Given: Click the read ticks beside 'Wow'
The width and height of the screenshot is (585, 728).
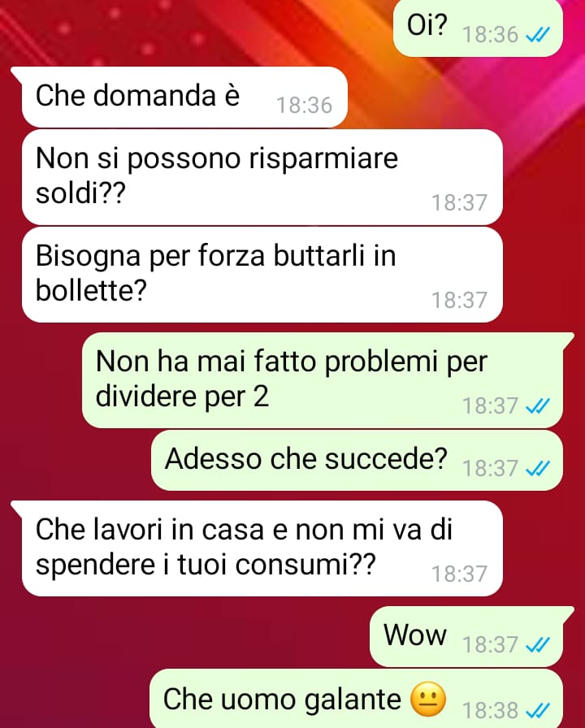Looking at the screenshot, I should (538, 645).
